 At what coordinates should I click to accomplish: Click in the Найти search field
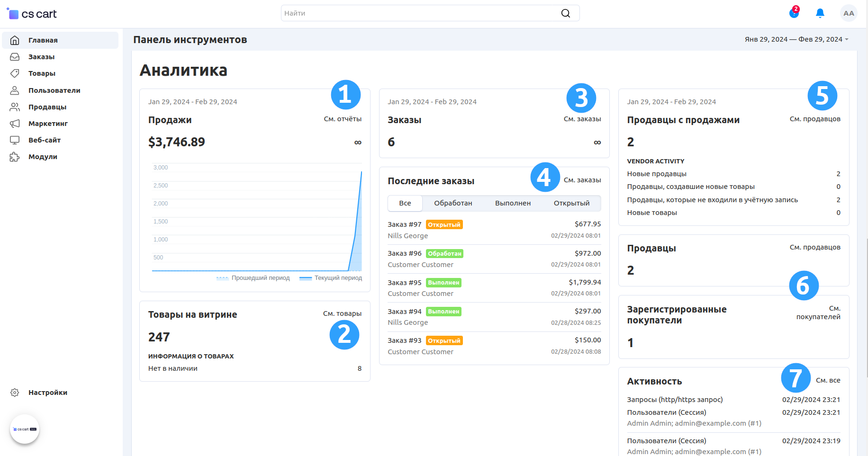tap(419, 13)
